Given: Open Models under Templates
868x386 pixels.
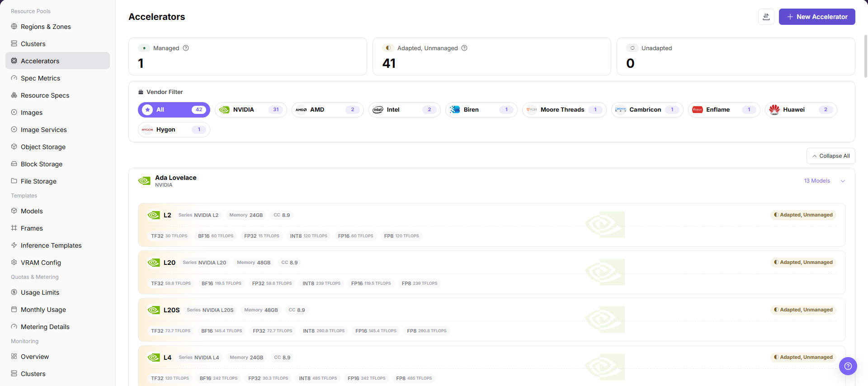Looking at the screenshot, I should (x=57, y=211).
